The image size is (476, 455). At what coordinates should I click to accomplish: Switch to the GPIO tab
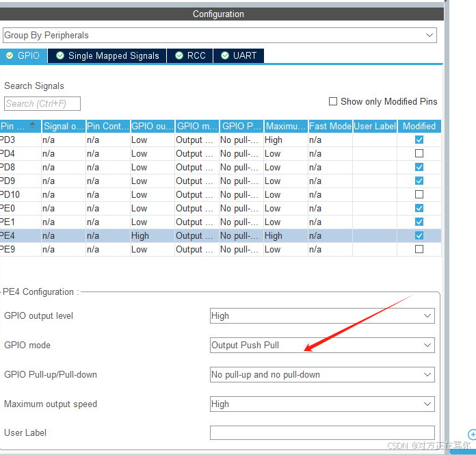pyautogui.click(x=23, y=55)
